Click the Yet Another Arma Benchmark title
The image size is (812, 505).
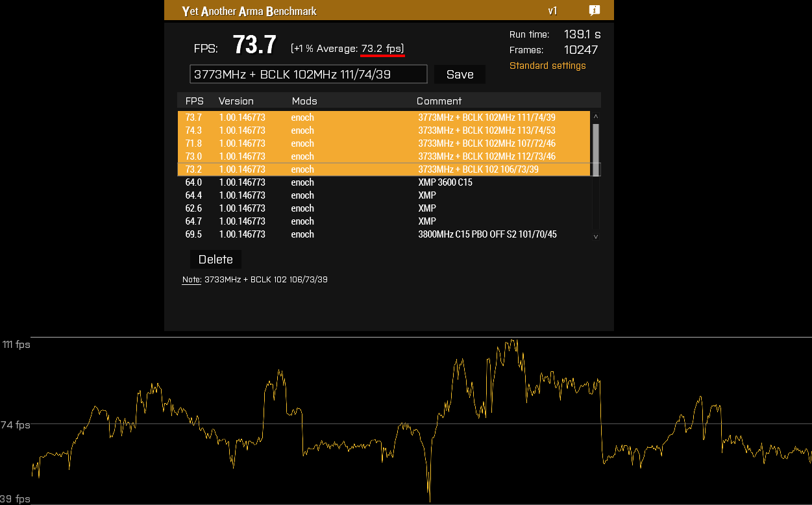(x=249, y=12)
